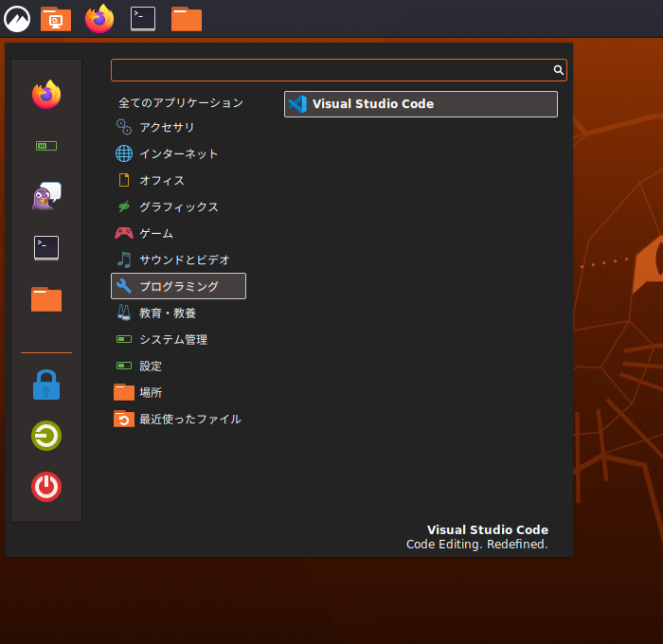663x644 pixels.
Task: Open Terminal from the top panel
Action: click(143, 19)
